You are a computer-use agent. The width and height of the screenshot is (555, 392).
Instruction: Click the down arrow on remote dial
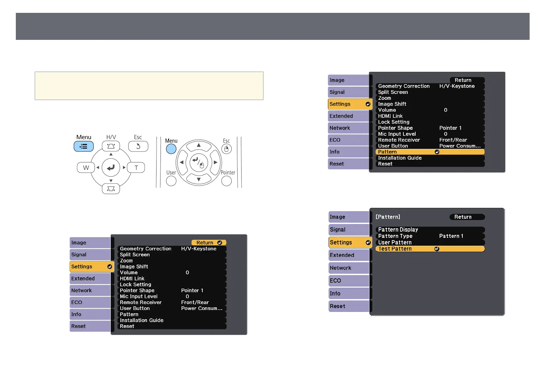pyautogui.click(x=199, y=180)
